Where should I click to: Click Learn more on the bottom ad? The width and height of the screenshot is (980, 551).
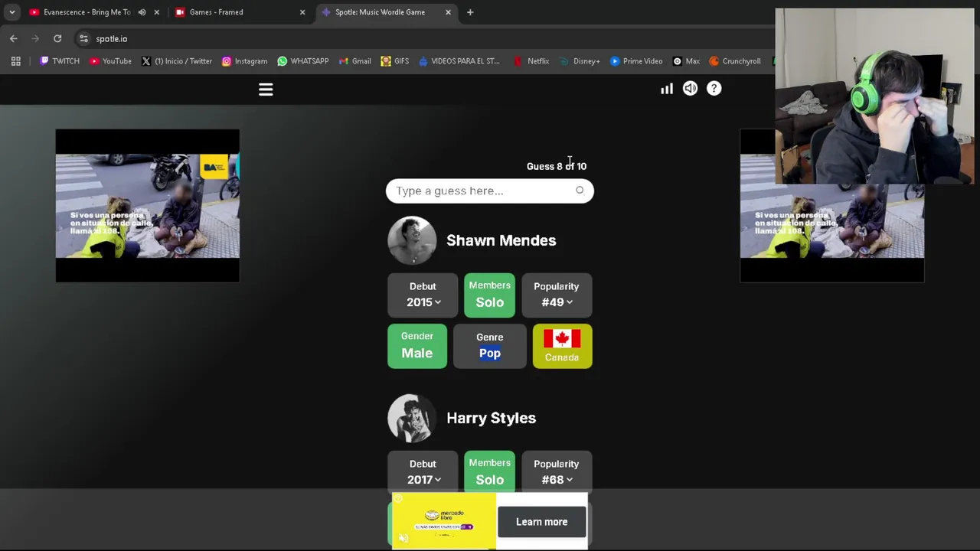541,522
